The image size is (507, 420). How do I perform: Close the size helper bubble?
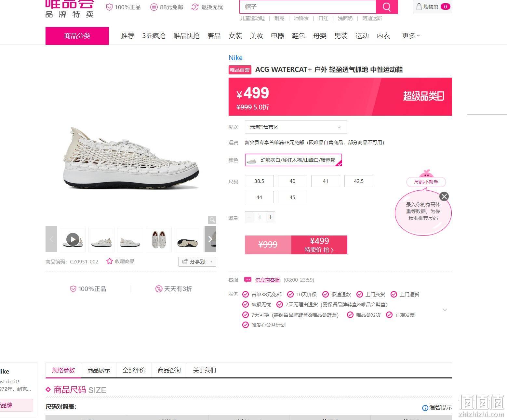pos(444,196)
